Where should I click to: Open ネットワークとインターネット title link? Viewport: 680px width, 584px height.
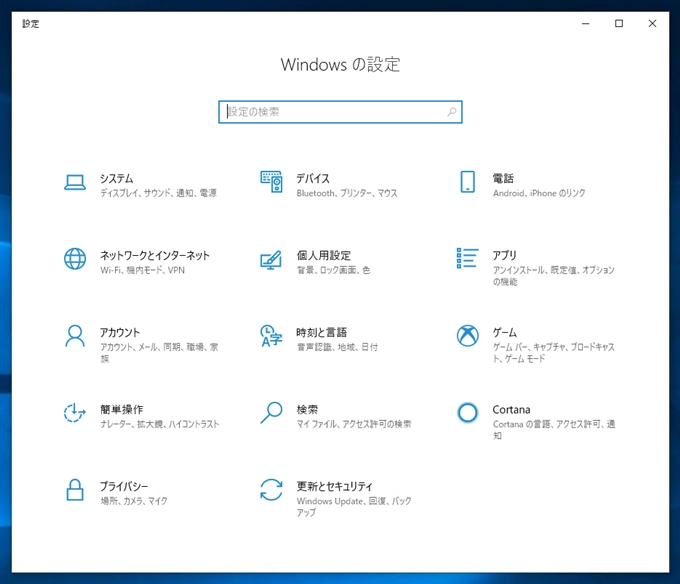point(155,255)
